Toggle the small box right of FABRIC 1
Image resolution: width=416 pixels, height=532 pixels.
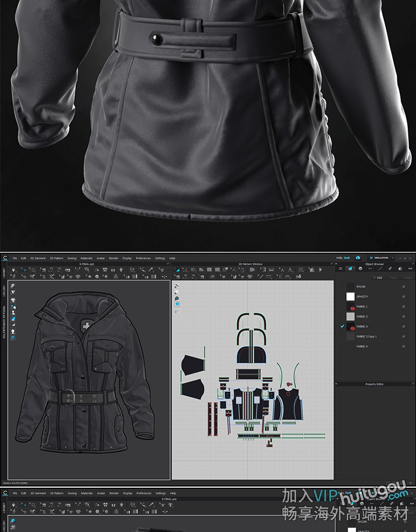[404, 306]
